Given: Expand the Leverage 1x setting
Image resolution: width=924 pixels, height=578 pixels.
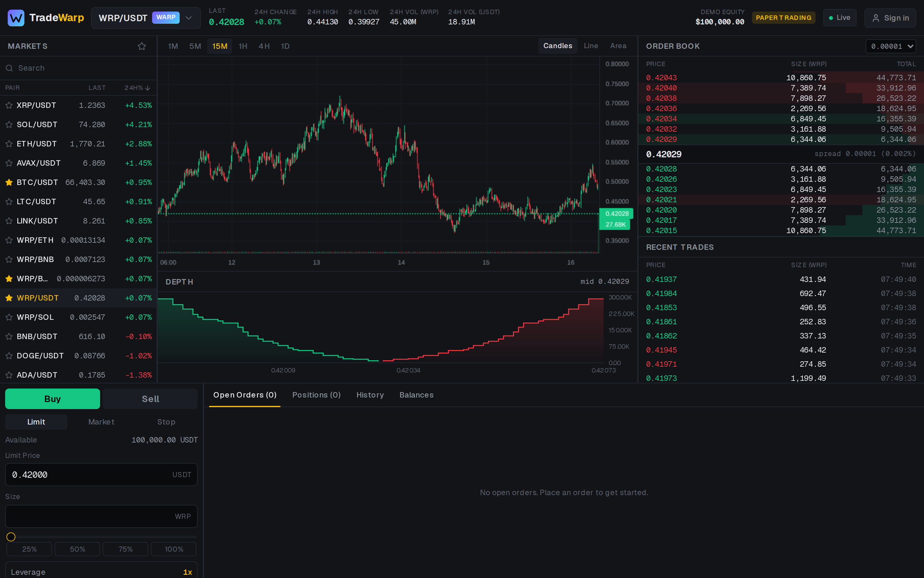Looking at the screenshot, I should click(101, 572).
